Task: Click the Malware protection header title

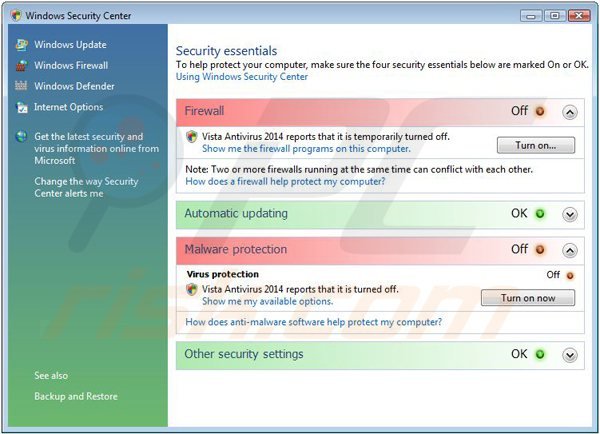Action: [236, 250]
